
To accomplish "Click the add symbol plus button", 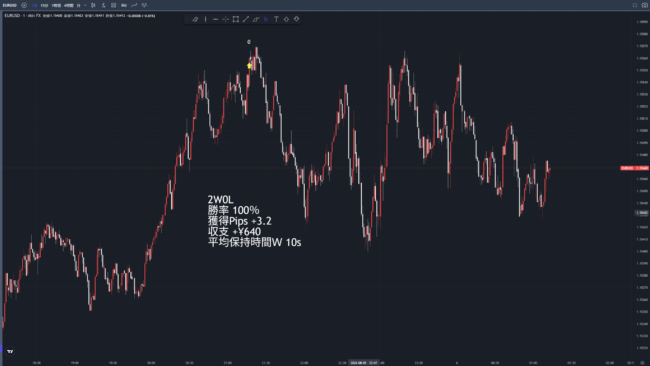I will coord(24,5).
